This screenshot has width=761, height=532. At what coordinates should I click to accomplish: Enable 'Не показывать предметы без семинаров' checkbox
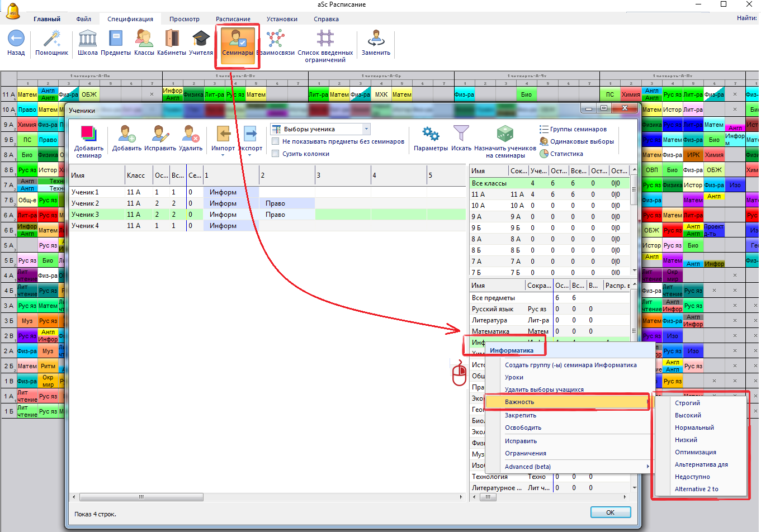(276, 141)
